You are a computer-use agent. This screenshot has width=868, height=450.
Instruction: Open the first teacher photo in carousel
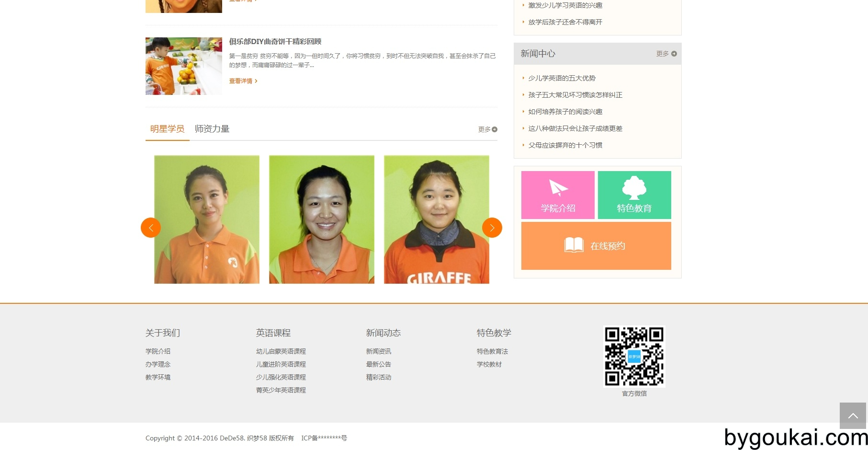[207, 219]
